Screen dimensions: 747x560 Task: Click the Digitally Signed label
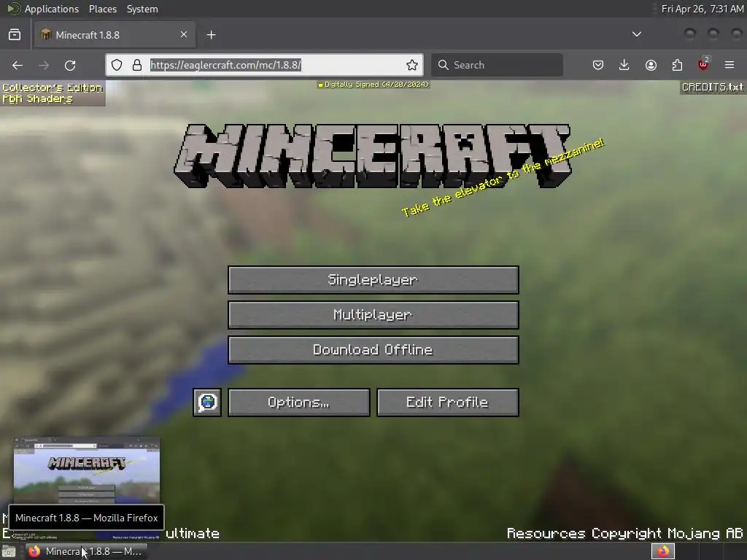[373, 85]
